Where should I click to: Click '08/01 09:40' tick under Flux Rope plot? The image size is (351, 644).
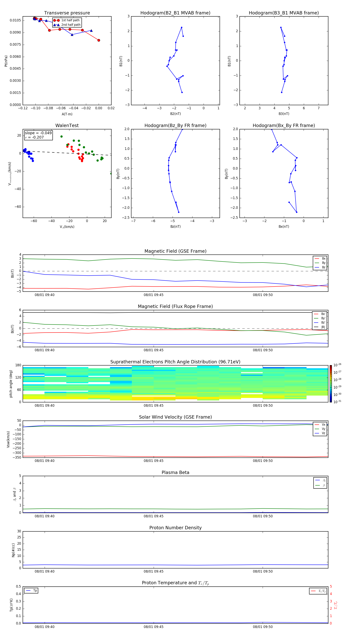click(x=44, y=350)
